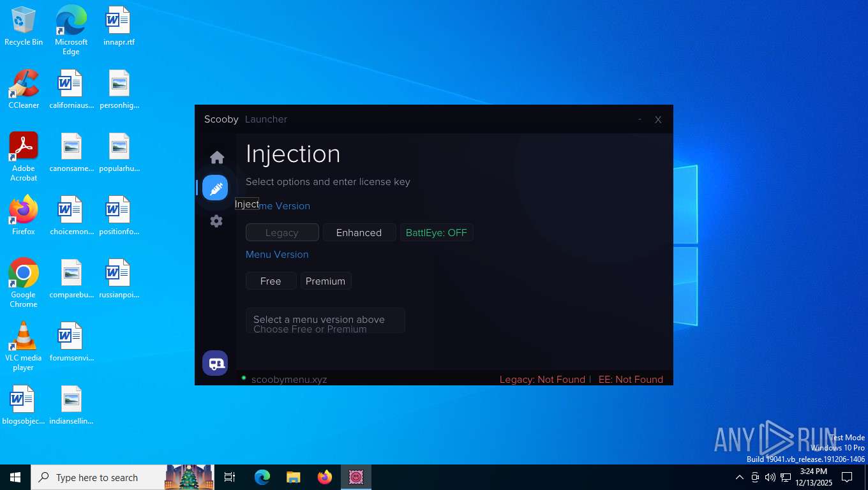868x490 pixels.
Task: Select the positionfo document icon
Action: click(x=119, y=216)
